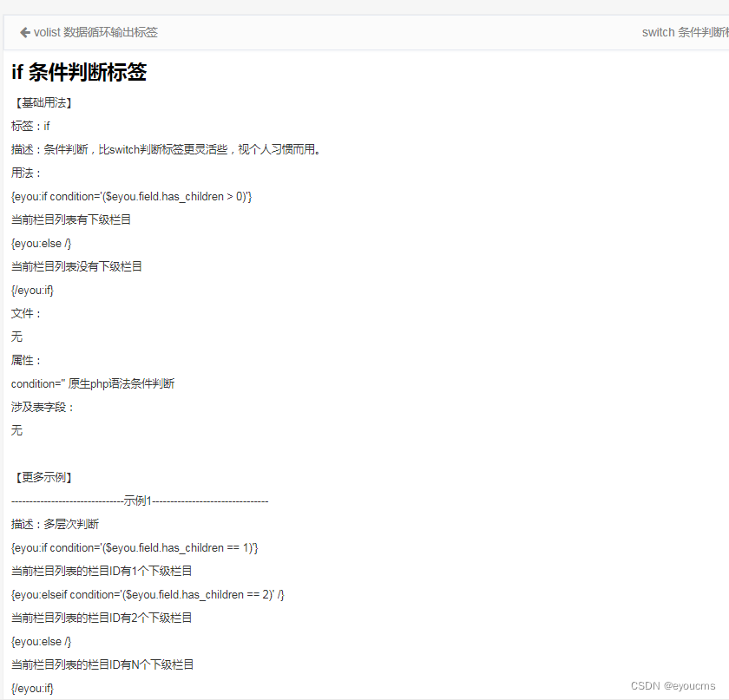Click the 示例1 divider line
The image size is (729, 700).
[x=139, y=500]
